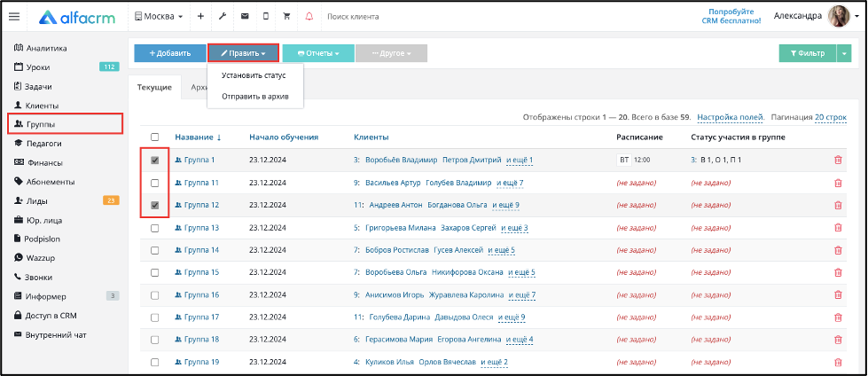The width and height of the screenshot is (868, 376).
Task: Check the Группа 13 checkbox
Action: [x=155, y=228]
